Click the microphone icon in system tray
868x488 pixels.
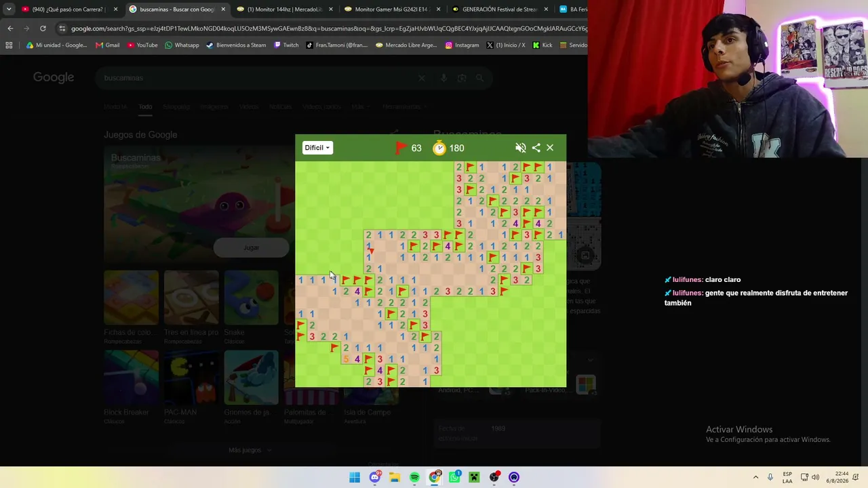[x=770, y=477]
